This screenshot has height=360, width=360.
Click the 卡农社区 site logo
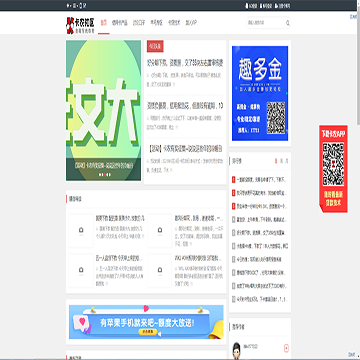pos(80,25)
